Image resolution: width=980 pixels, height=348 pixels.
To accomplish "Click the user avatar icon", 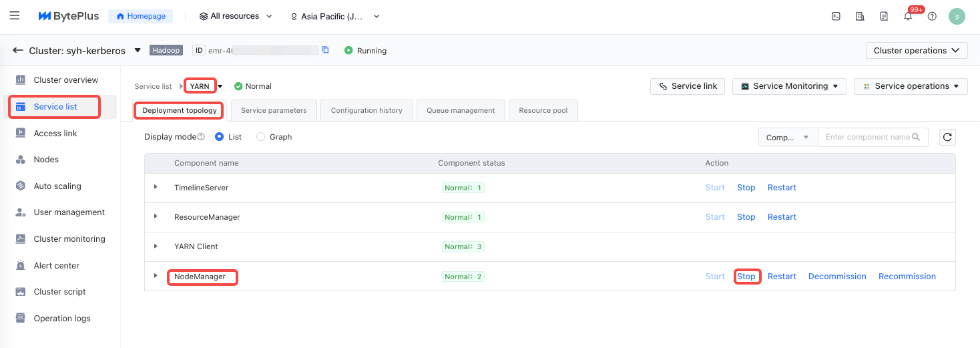I will (957, 17).
